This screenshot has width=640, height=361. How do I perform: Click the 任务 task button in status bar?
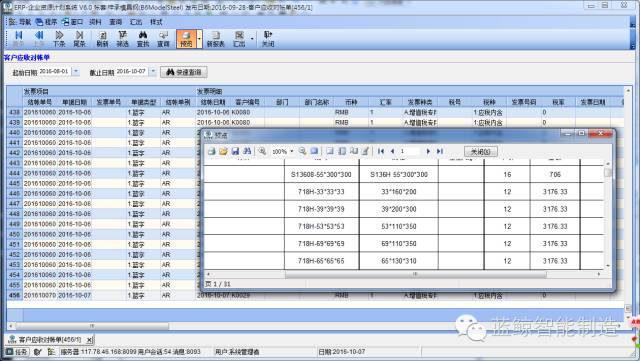click(x=17, y=352)
